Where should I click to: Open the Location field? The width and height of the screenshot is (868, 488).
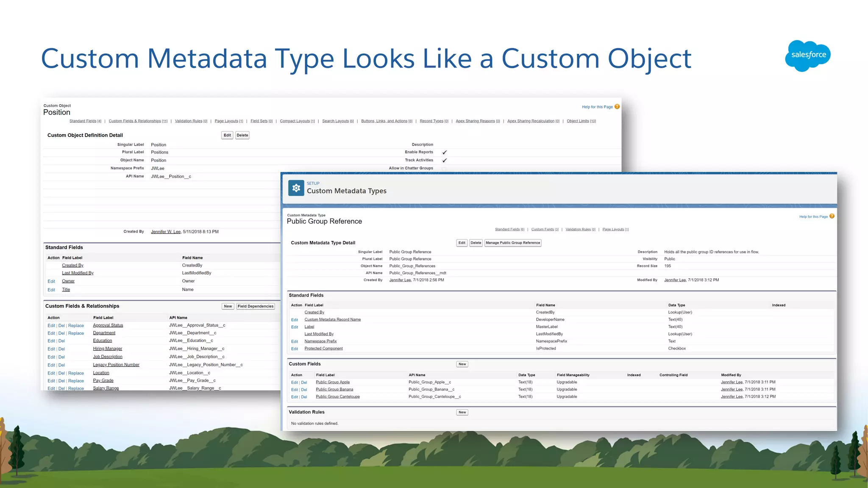(x=101, y=373)
